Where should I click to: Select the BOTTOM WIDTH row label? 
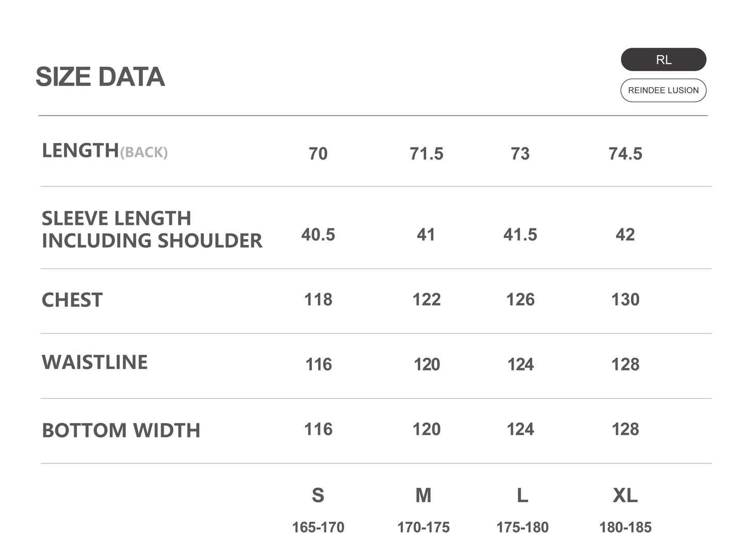[121, 430]
